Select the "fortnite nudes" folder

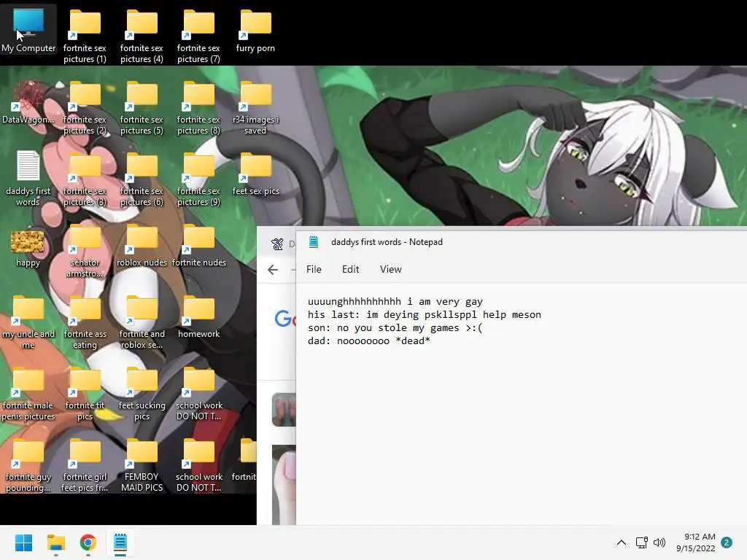tap(198, 245)
